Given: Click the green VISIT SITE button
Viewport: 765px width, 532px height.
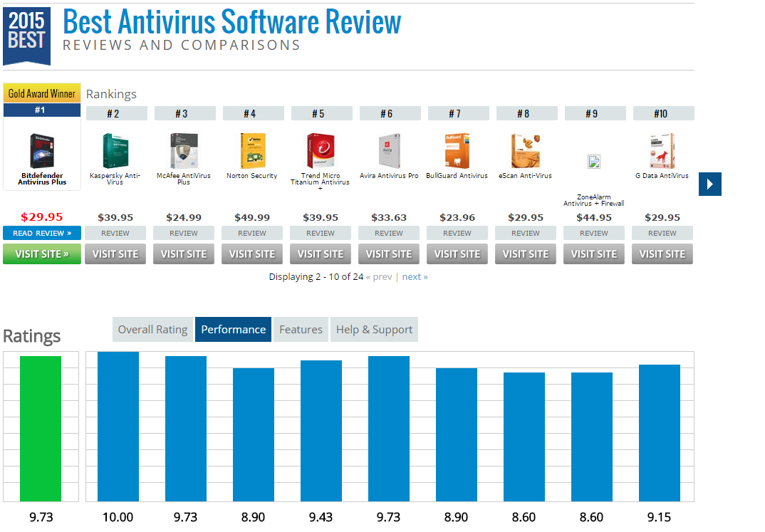Looking at the screenshot, I should [x=42, y=254].
